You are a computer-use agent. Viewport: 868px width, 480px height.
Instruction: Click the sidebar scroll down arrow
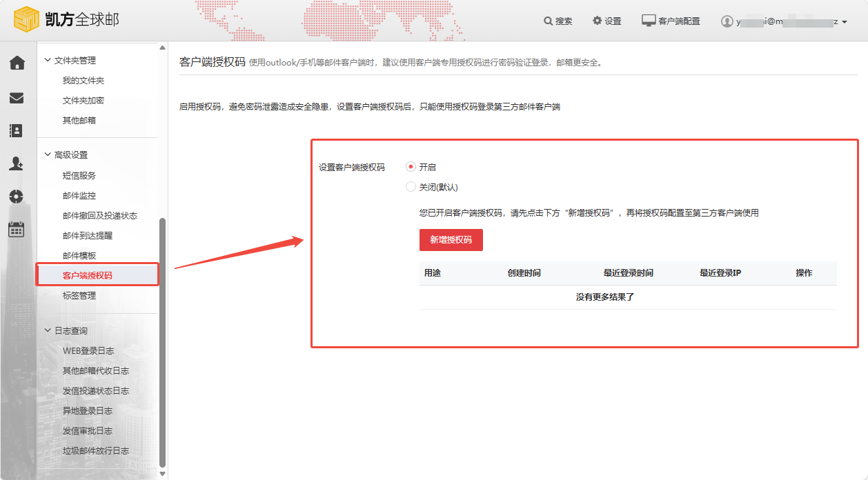pos(163,474)
